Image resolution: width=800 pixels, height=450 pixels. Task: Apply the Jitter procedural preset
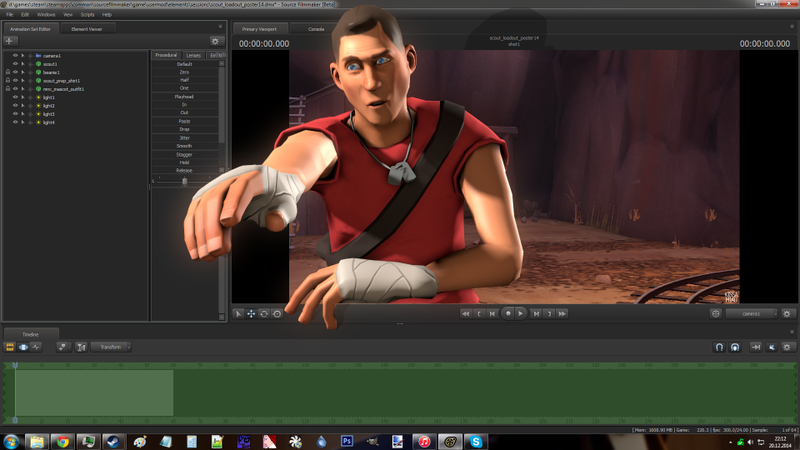coord(185,138)
